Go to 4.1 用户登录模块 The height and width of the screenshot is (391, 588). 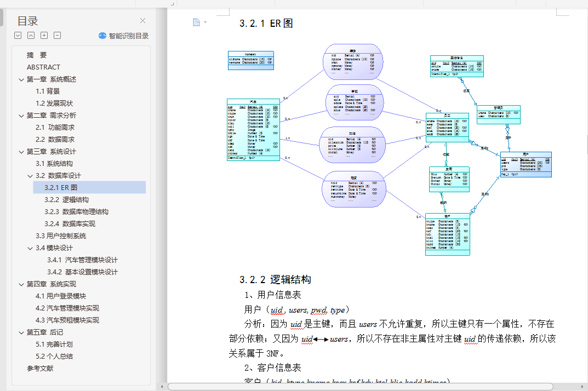point(61,296)
